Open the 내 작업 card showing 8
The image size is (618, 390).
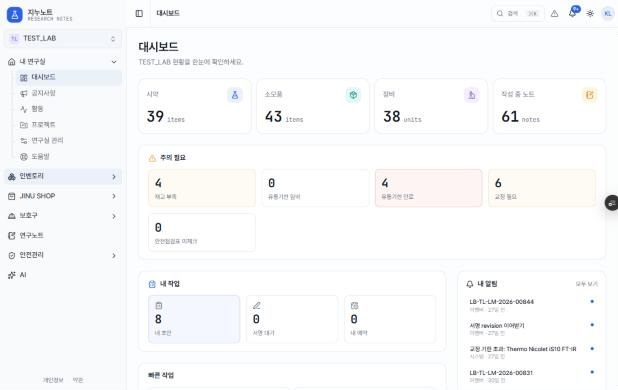[194, 319]
